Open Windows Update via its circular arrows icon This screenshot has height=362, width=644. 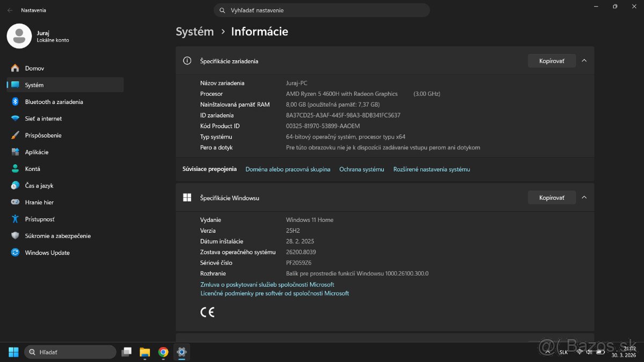point(13,253)
